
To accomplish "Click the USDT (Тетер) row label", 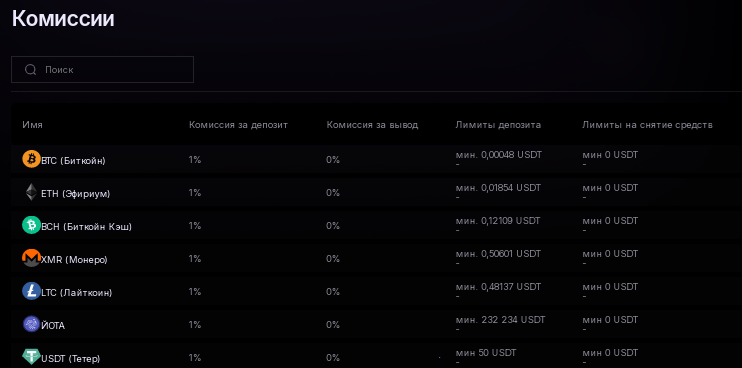I will (x=71, y=359).
